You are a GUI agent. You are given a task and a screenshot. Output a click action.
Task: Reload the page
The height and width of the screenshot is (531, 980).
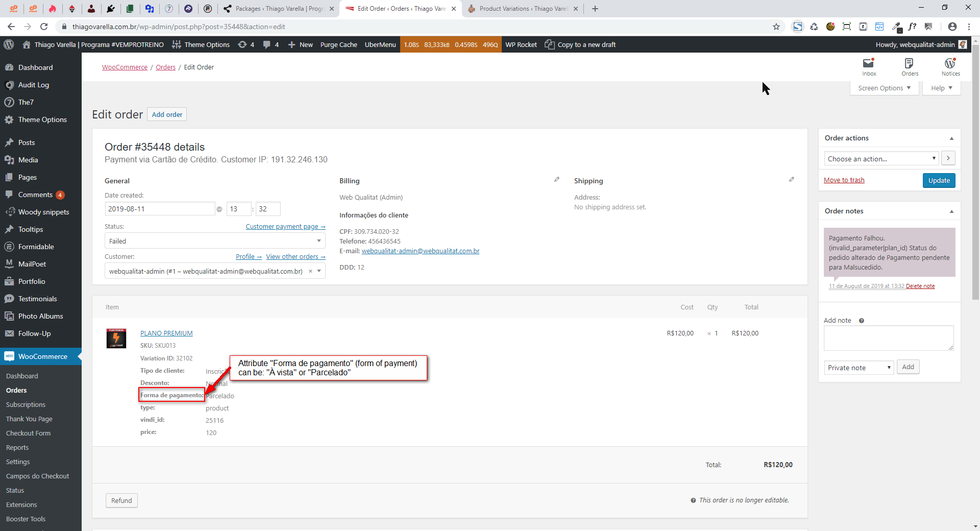(x=44, y=27)
